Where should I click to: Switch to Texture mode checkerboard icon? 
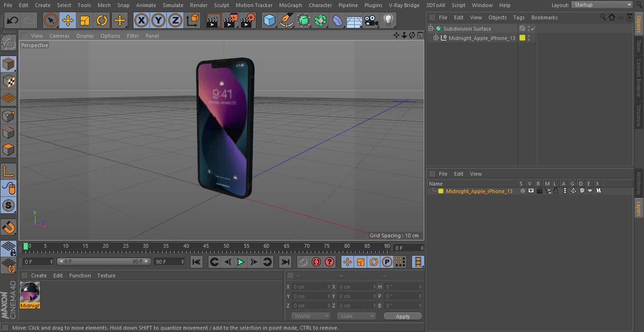pos(8,81)
